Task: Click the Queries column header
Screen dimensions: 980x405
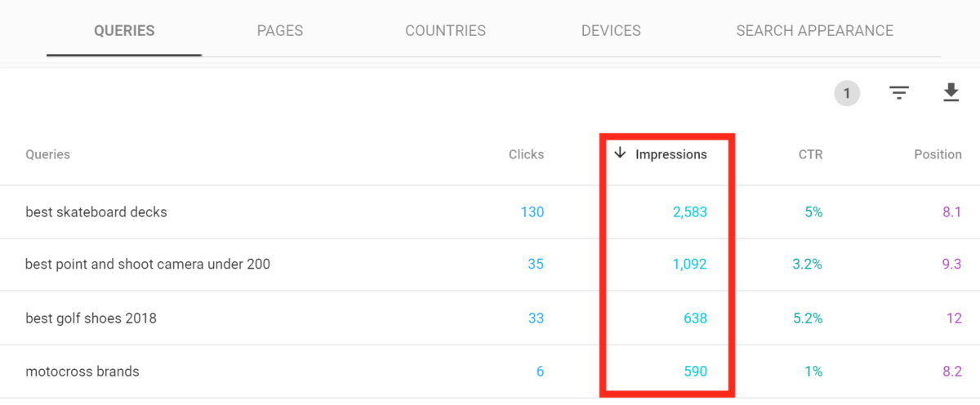Action: (x=47, y=154)
